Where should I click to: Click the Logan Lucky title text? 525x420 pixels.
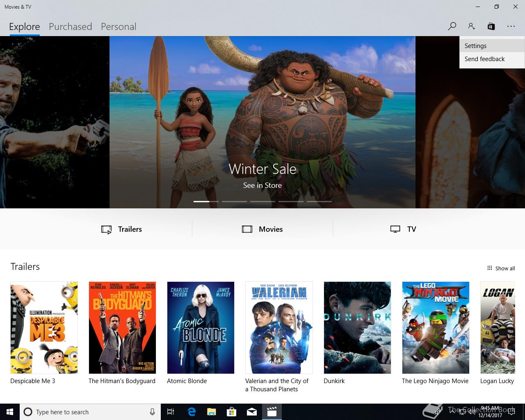(x=497, y=381)
